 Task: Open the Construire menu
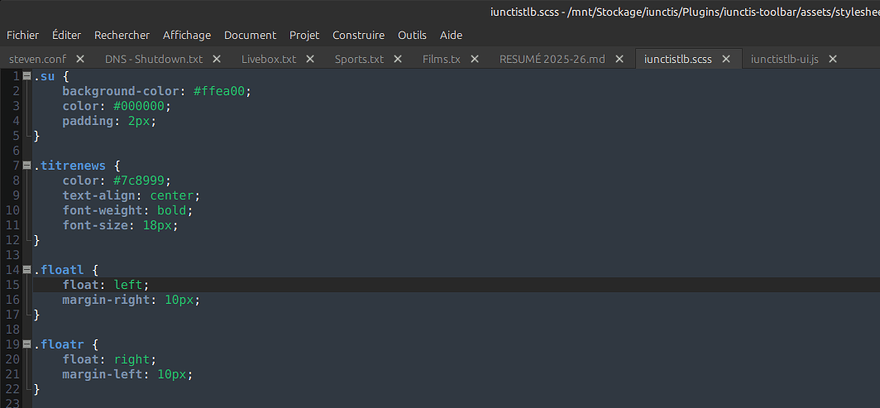tap(358, 35)
